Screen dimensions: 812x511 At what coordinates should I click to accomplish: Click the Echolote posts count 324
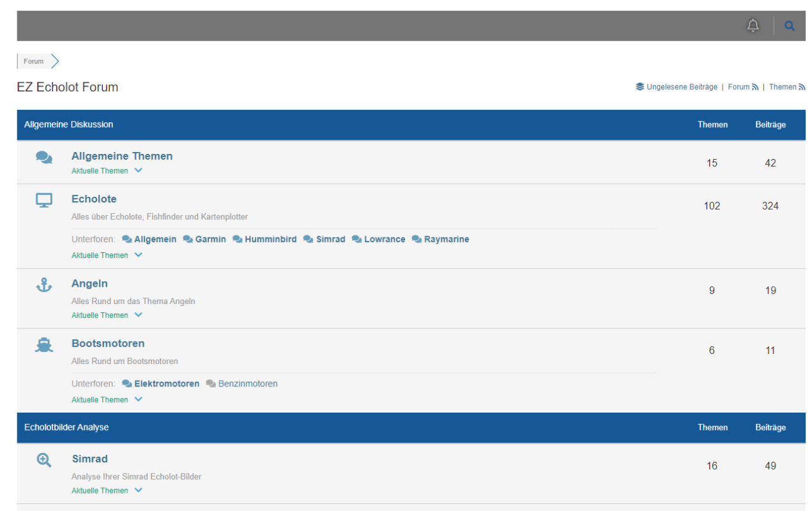(770, 206)
